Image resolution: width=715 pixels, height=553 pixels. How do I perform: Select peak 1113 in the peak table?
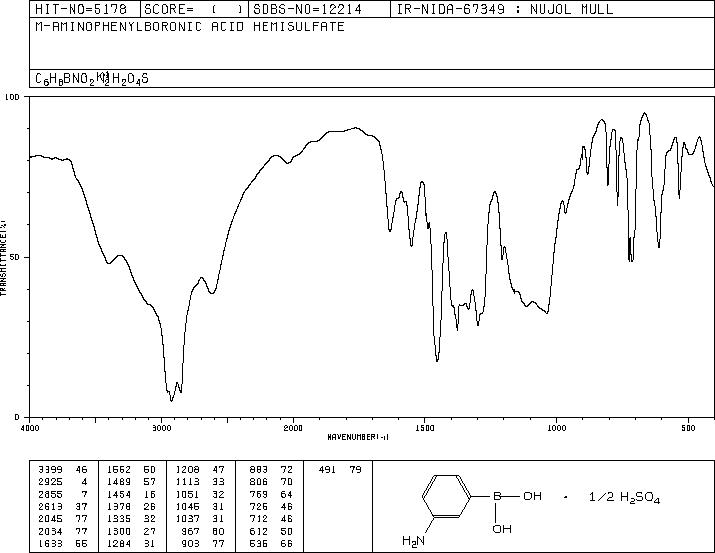[x=187, y=482]
